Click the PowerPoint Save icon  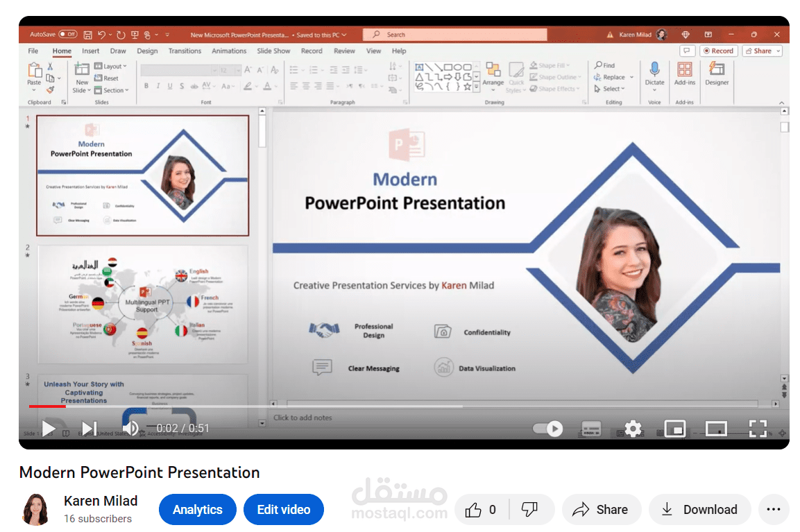click(87, 35)
